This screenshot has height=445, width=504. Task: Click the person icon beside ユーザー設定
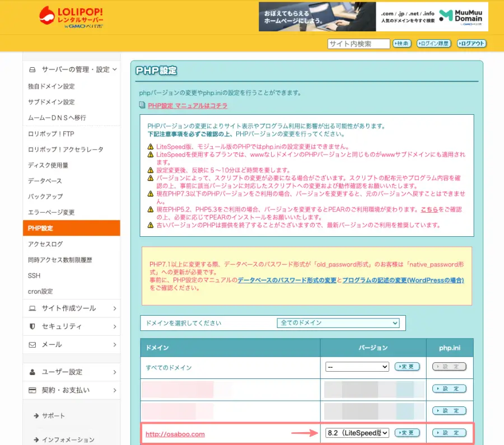(x=32, y=371)
